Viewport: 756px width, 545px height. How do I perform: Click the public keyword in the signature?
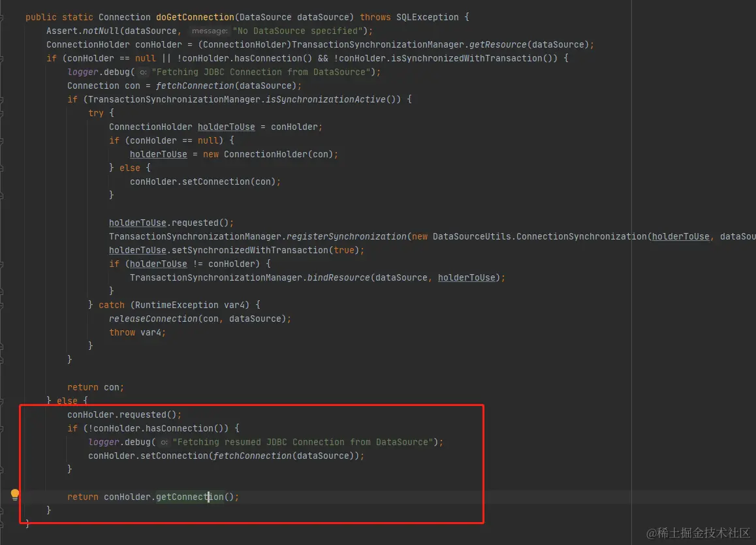point(41,18)
